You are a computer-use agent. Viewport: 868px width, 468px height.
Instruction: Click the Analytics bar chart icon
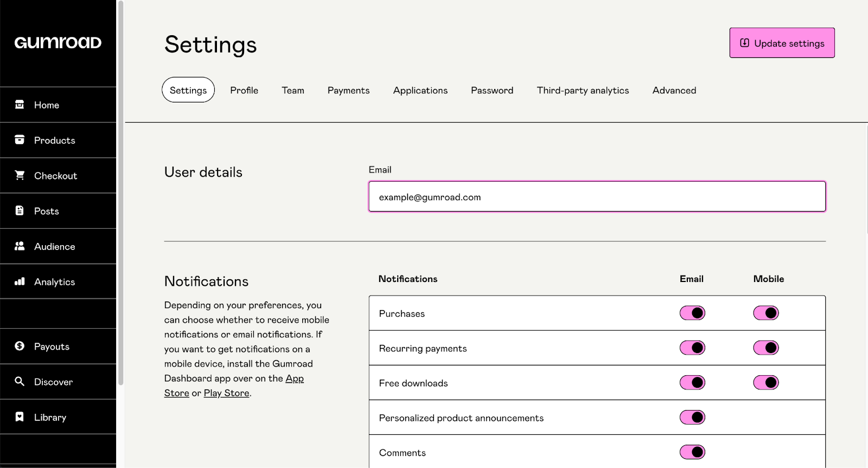20,281
